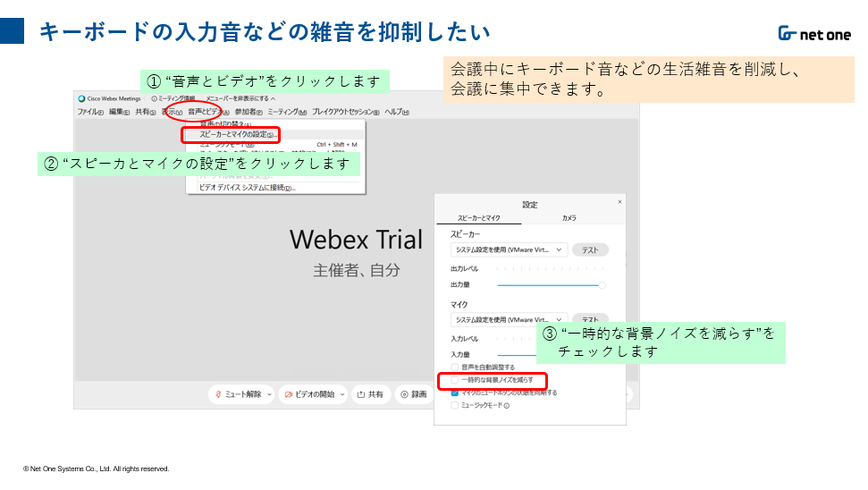Open the ブレイクアウトセッション menu
The width and height of the screenshot is (868, 490).
point(345,112)
